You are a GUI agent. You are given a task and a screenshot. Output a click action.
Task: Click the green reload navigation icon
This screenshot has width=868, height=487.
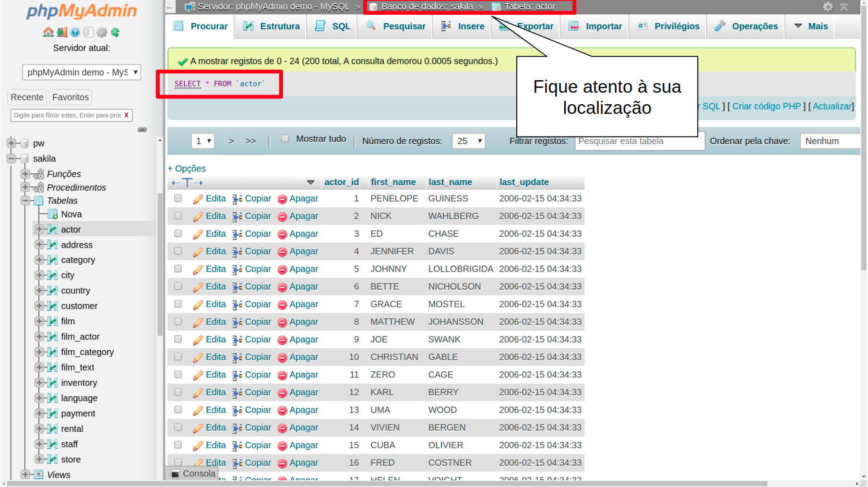click(115, 32)
